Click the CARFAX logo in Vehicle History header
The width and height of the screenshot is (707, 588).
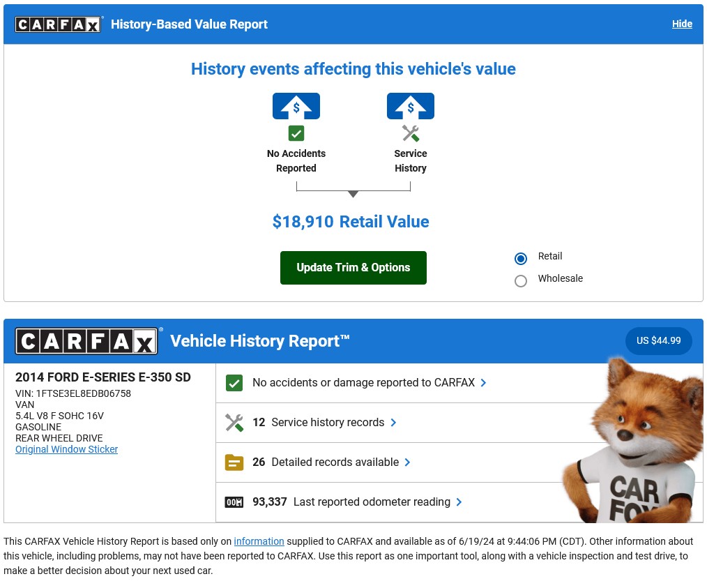pyautogui.click(x=86, y=341)
